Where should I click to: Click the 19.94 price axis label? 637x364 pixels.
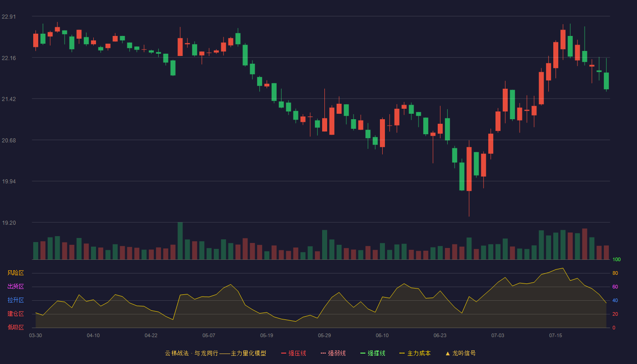9,182
